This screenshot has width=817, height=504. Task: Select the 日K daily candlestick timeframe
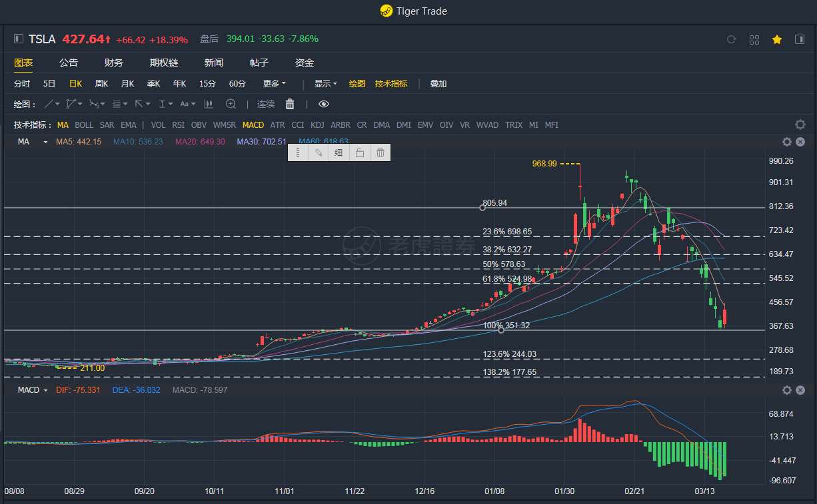(75, 84)
